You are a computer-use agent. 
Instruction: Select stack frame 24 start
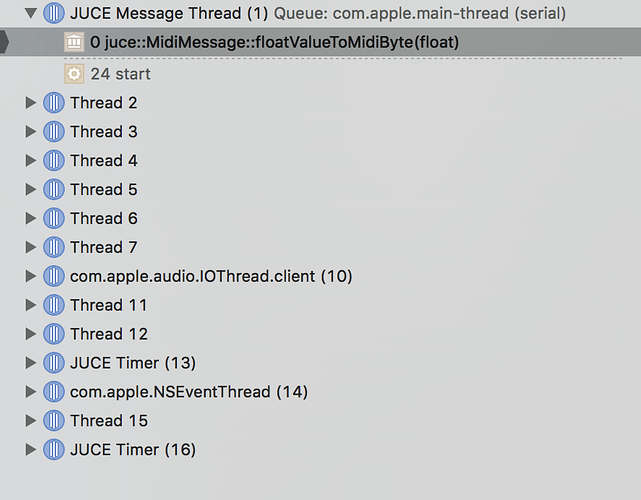(x=320, y=74)
